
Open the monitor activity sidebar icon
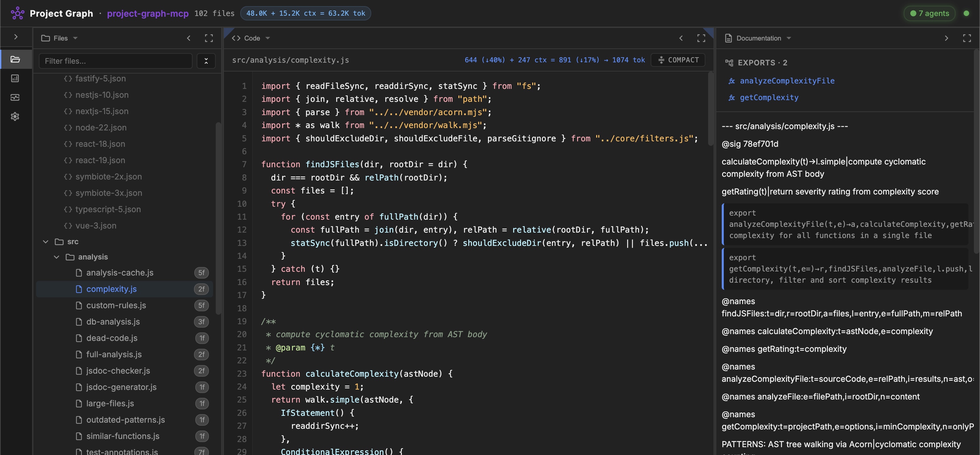tap(15, 97)
